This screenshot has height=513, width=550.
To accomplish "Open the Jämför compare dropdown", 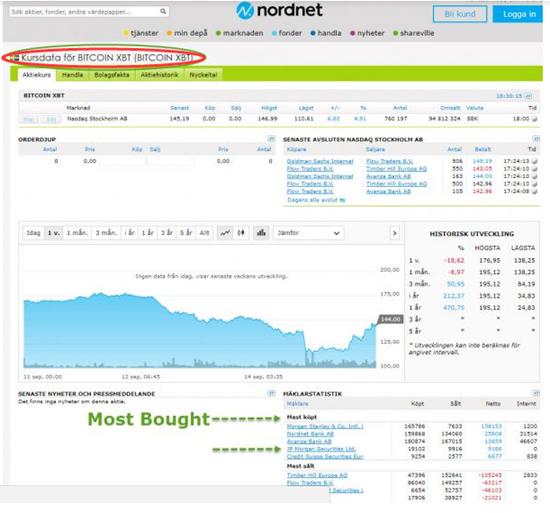I will (308, 233).
